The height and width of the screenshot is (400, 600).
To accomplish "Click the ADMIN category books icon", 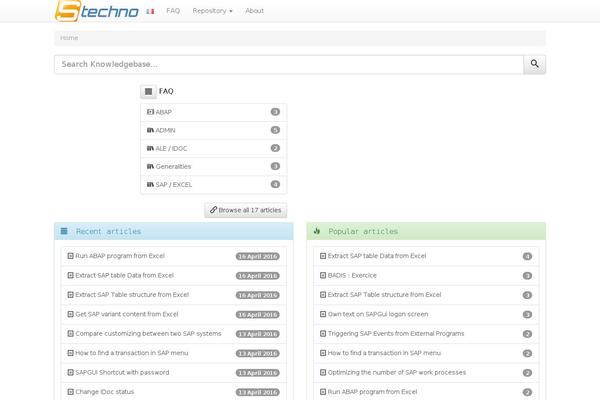I will point(150,130).
